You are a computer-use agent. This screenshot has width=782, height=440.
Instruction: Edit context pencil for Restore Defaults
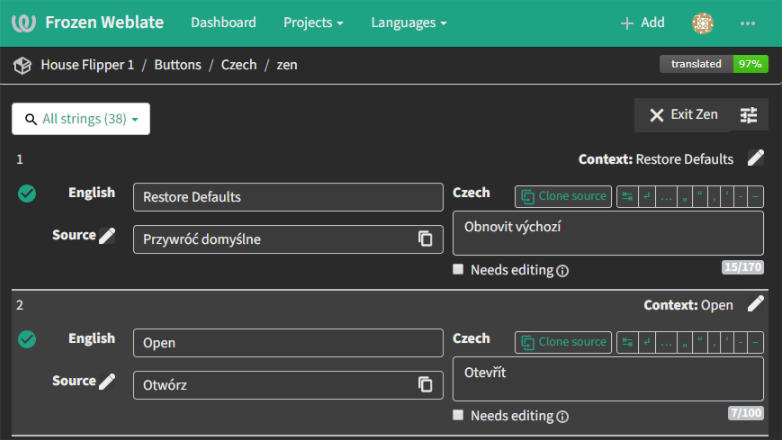(756, 158)
